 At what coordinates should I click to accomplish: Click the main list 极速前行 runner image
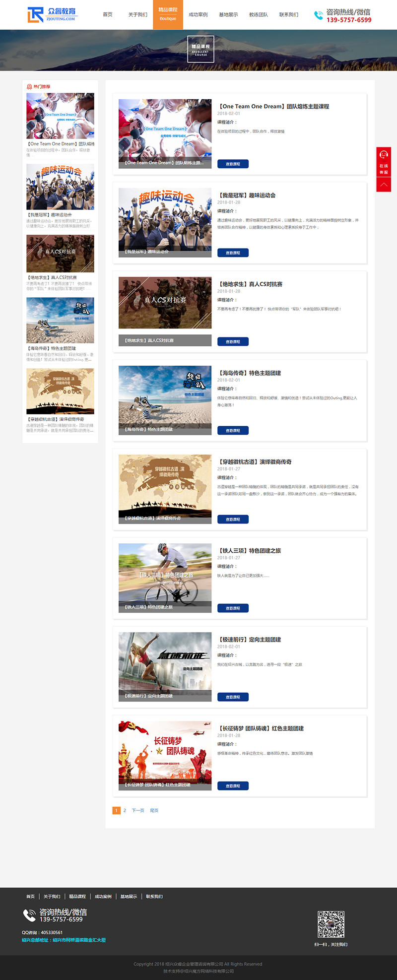click(x=165, y=666)
